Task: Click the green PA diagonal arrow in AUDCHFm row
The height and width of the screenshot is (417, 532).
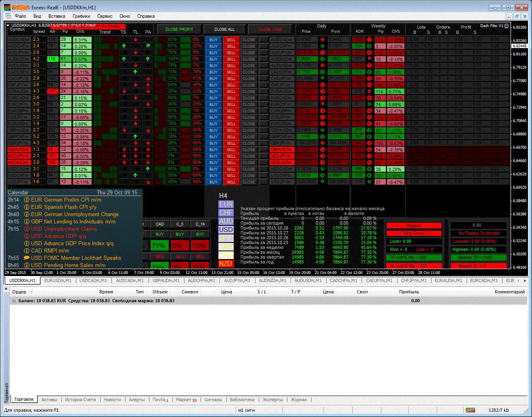Action: (x=148, y=46)
